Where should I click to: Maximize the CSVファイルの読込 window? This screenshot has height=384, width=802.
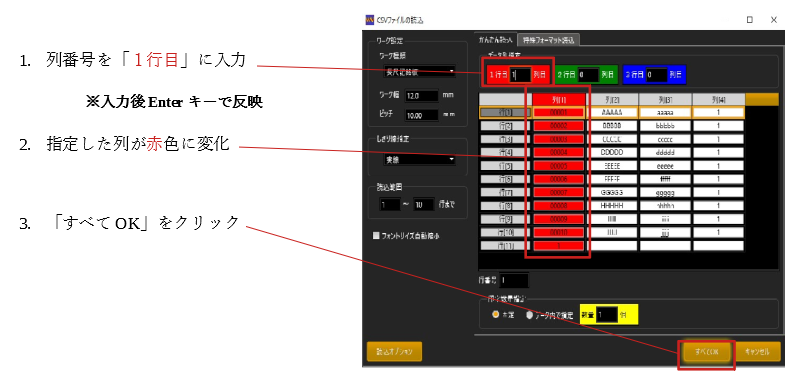[750, 20]
